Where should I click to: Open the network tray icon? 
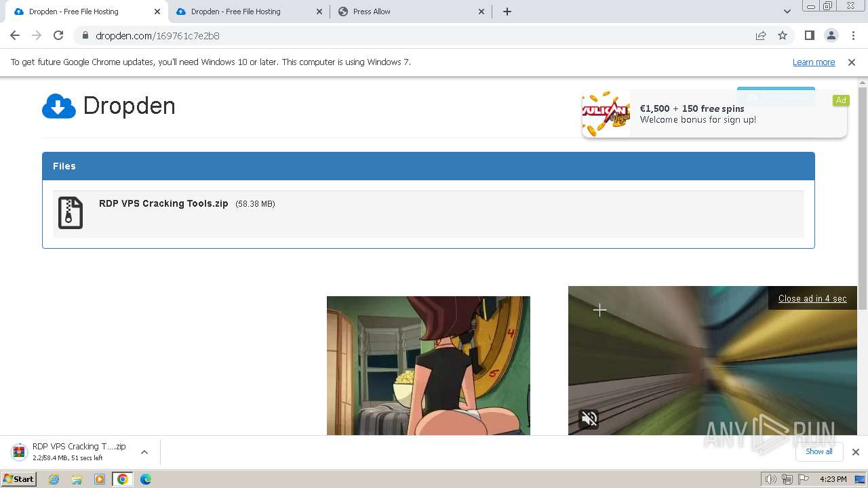(x=787, y=479)
